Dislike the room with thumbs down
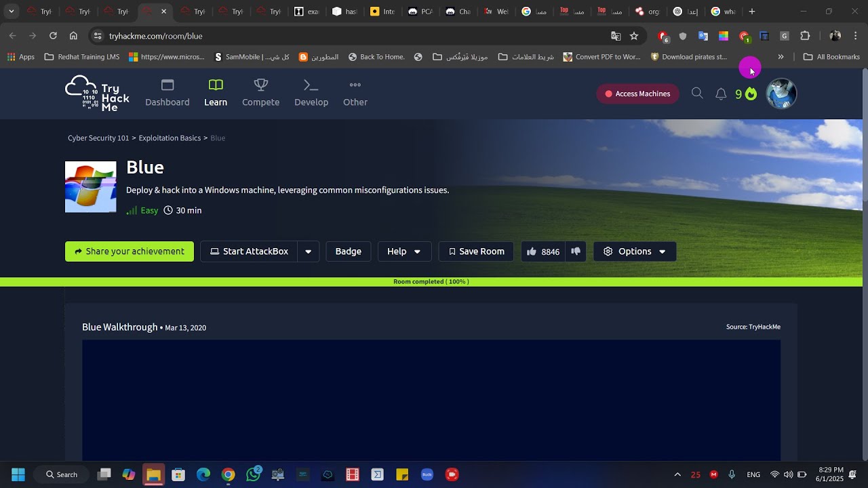Image resolution: width=868 pixels, height=488 pixels. click(x=576, y=251)
